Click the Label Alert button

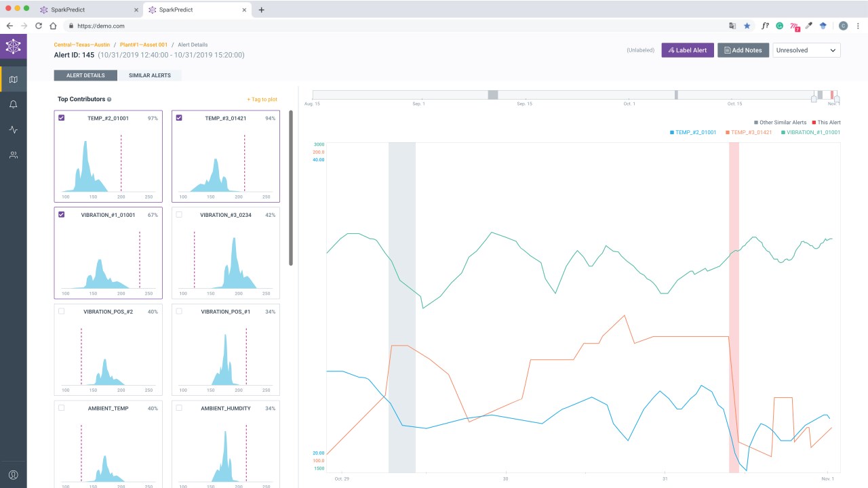tap(688, 50)
